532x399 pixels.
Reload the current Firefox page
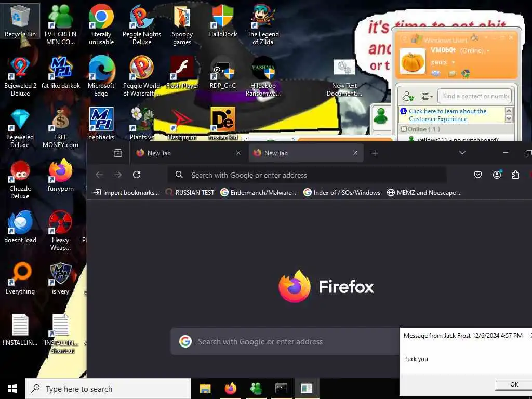point(137,175)
